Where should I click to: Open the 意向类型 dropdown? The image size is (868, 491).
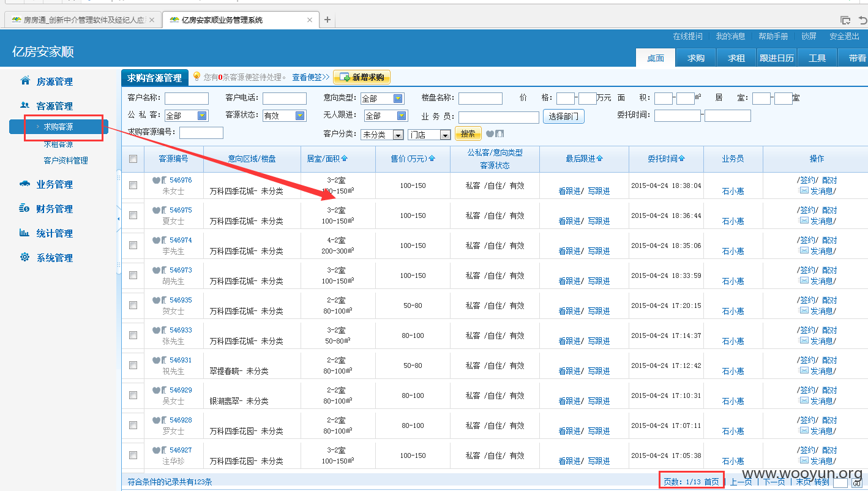(383, 98)
